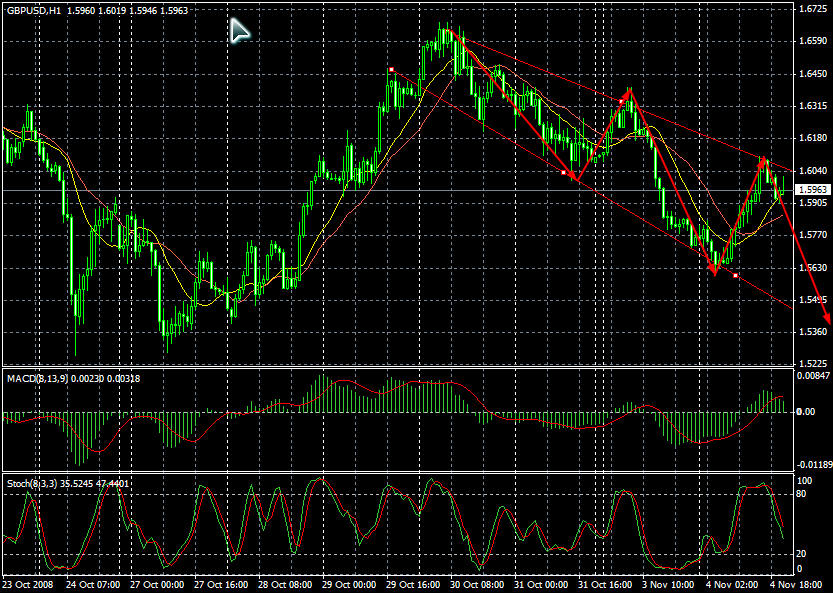
Task: Select the current price label 1.5963
Action: [812, 190]
